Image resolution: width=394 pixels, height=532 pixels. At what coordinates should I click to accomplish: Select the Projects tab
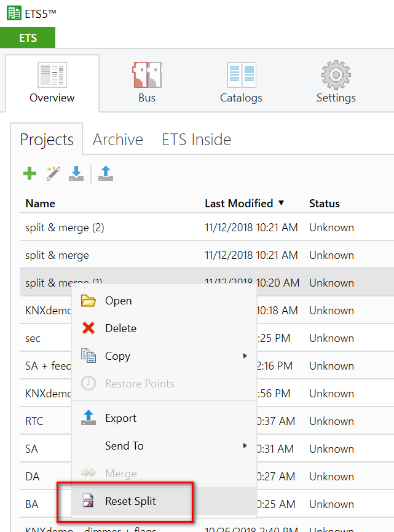47,140
